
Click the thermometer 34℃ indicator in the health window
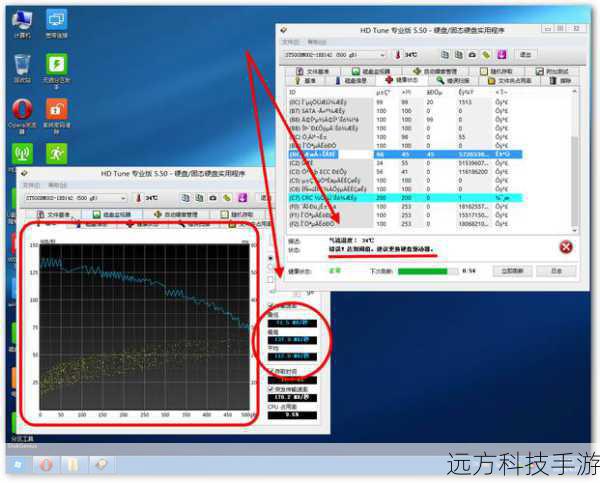click(406, 55)
